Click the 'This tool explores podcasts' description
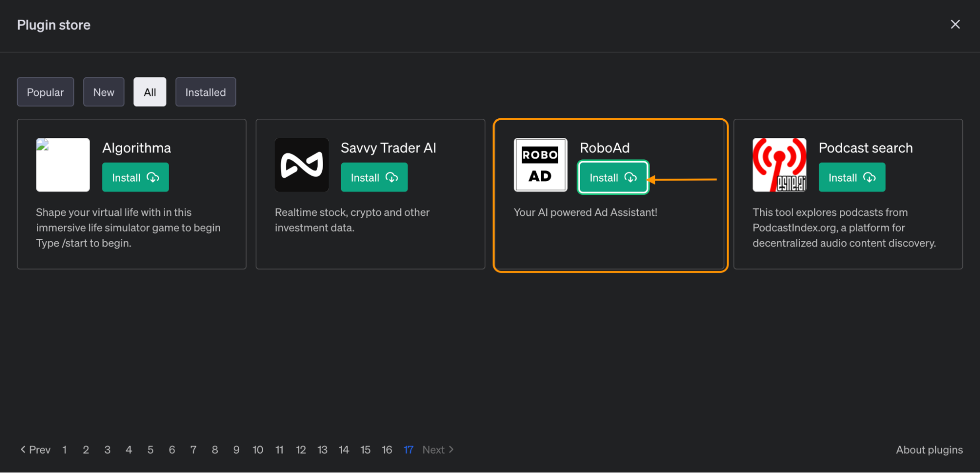The width and height of the screenshot is (980, 473). [844, 228]
